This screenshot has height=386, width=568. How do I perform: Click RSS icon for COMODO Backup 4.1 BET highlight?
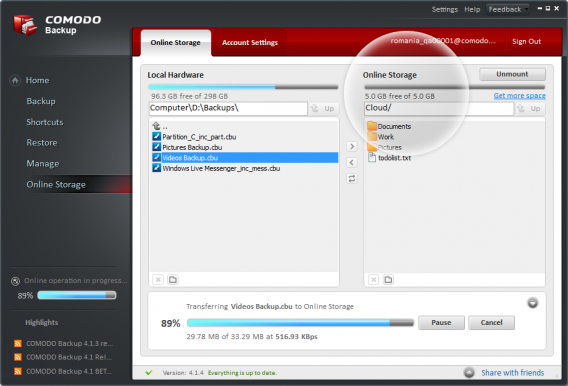[x=17, y=371]
